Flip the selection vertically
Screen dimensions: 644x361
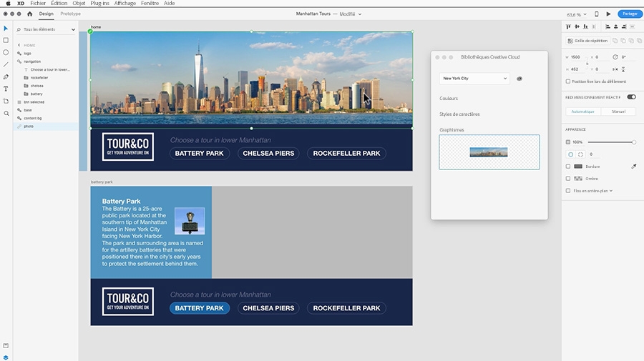(623, 69)
